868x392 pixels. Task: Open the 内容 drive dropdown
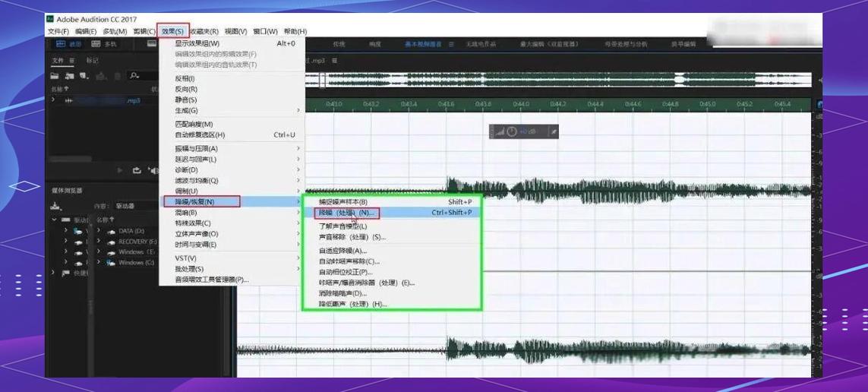coord(137,206)
